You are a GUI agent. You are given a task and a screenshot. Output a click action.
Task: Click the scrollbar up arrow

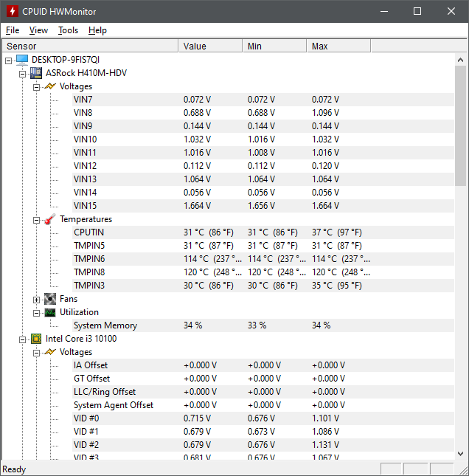460,60
